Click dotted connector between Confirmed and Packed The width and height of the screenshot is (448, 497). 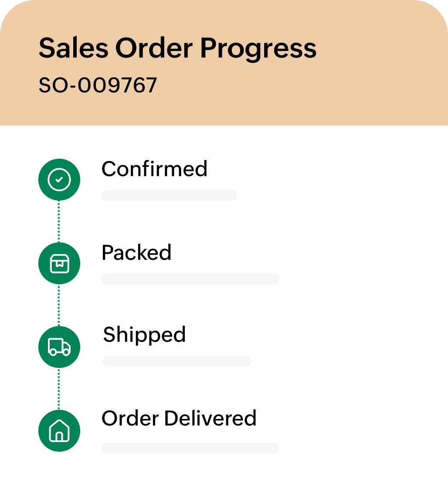(x=59, y=221)
